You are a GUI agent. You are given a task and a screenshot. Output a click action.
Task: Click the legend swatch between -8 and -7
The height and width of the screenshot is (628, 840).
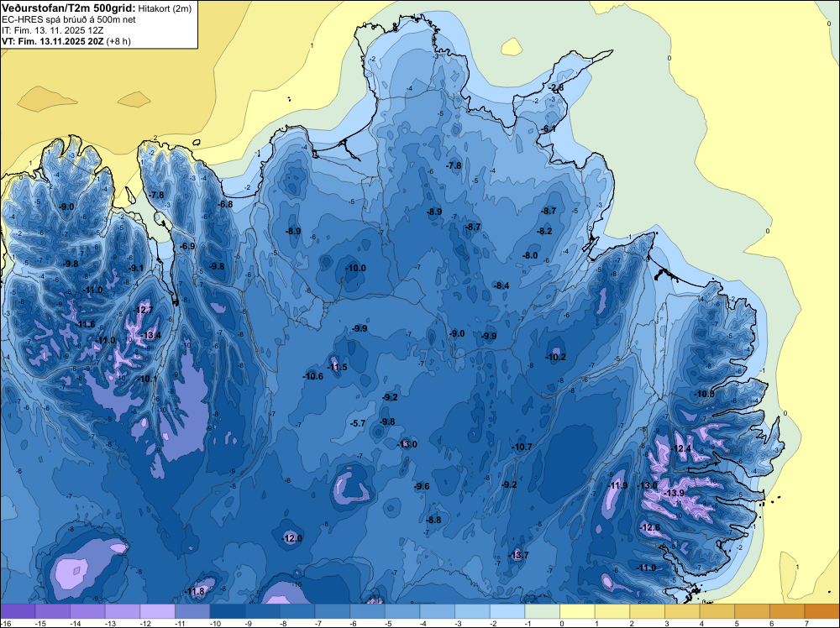(x=297, y=611)
